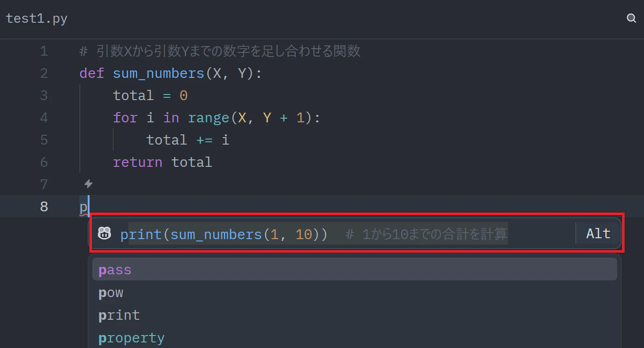The height and width of the screenshot is (348, 644).
Task: Click line number 5 in the gutter
Action: 44,140
